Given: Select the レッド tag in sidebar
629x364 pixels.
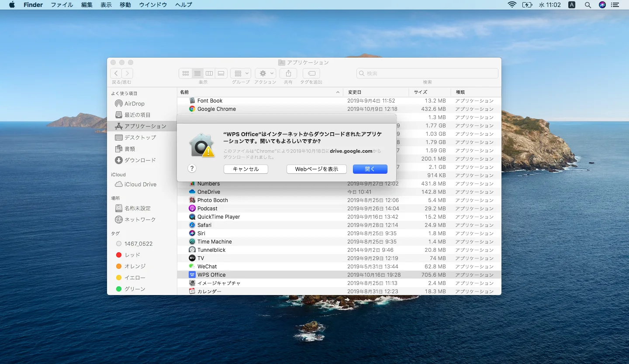Looking at the screenshot, I should (142, 255).
